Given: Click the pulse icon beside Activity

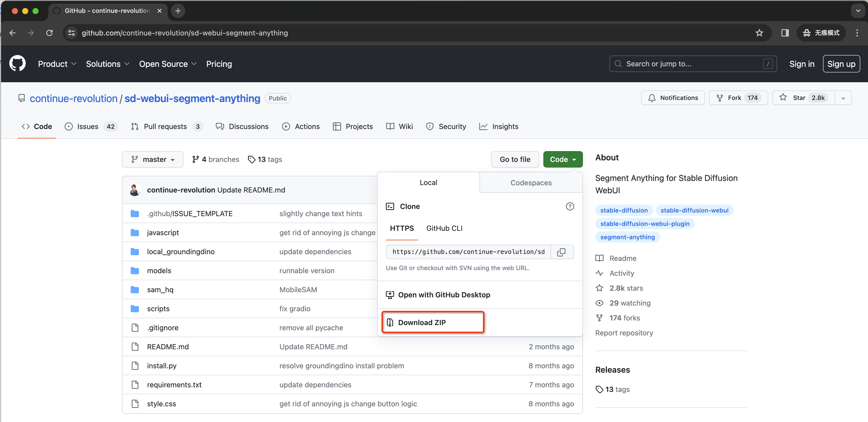Looking at the screenshot, I should coord(599,273).
